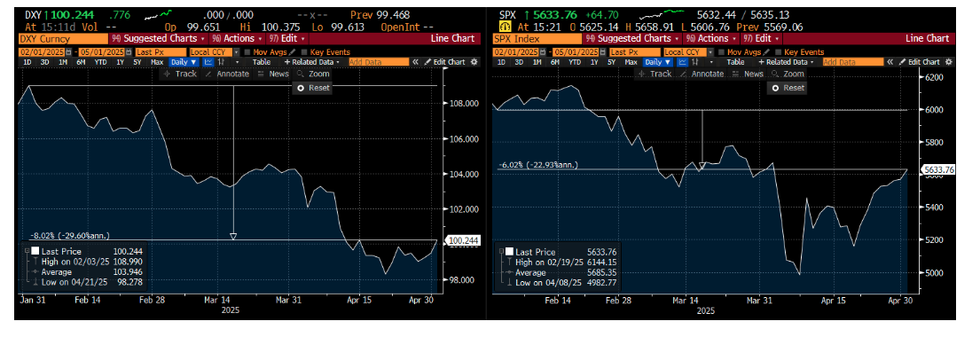The image size is (980, 337).
Task: Click the DXY Curncy security field
Action: coord(63,38)
